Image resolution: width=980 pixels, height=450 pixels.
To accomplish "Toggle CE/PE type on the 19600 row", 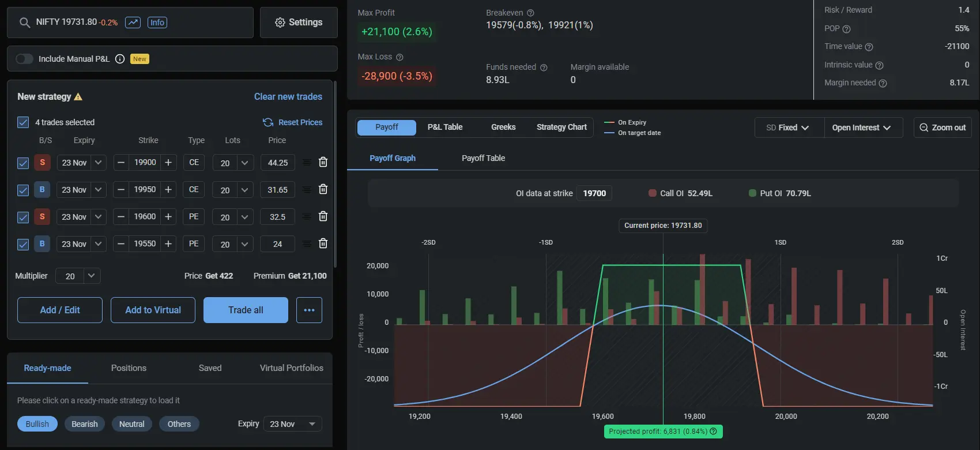I will coord(194,217).
